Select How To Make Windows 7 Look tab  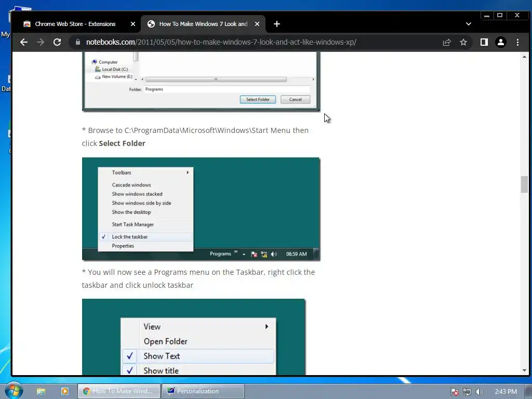tap(203, 24)
